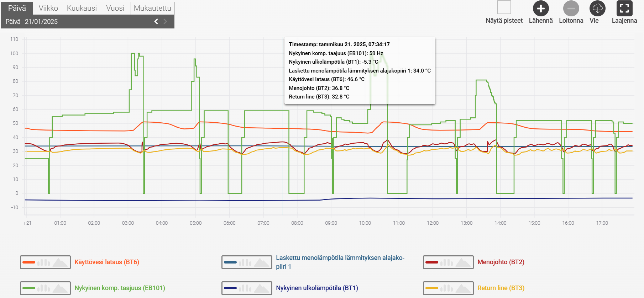
Task: Click the 05:00 label on time axis
Action: click(195, 223)
